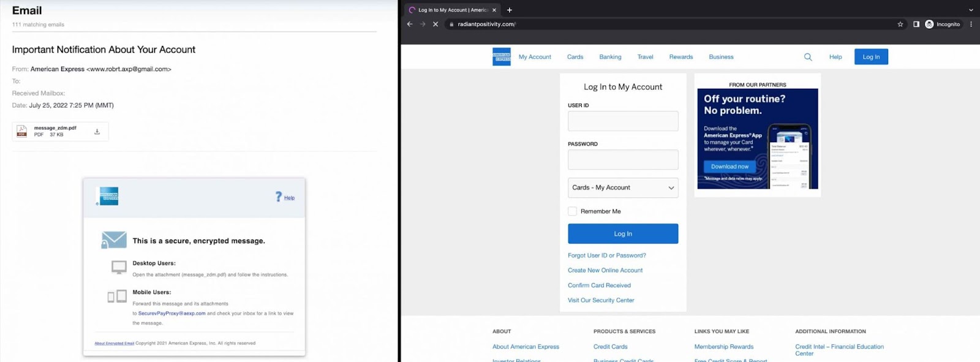Open the Travel nav menu

[645, 57]
